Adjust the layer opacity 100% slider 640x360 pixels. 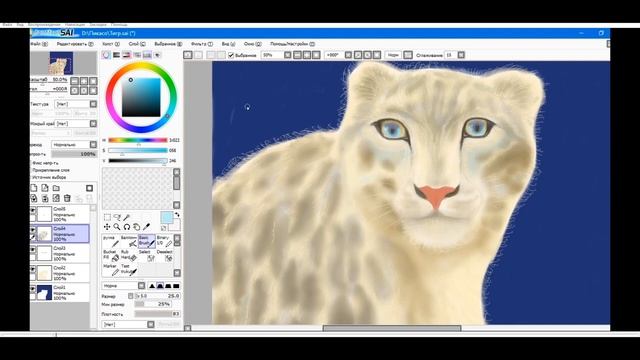[74, 154]
